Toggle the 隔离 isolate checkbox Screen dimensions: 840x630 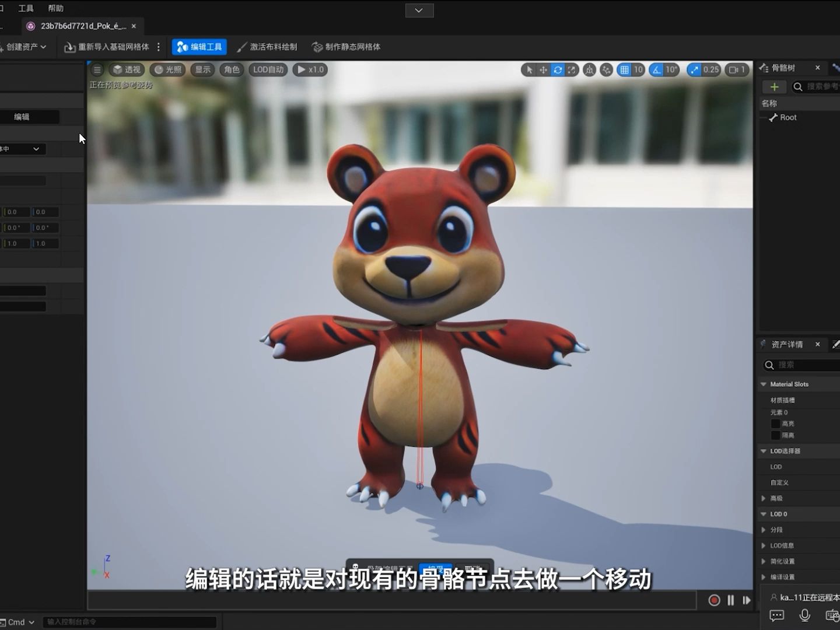(x=775, y=435)
